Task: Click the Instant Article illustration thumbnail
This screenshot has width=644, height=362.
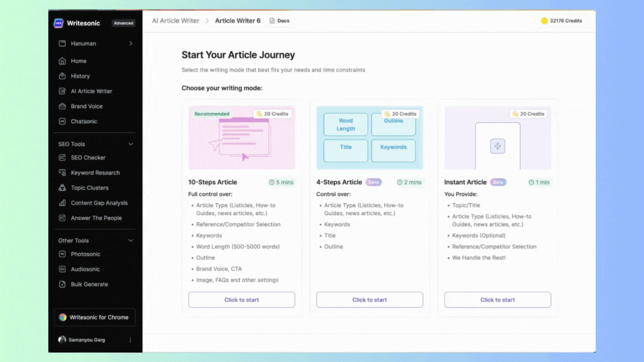Action: [498, 137]
